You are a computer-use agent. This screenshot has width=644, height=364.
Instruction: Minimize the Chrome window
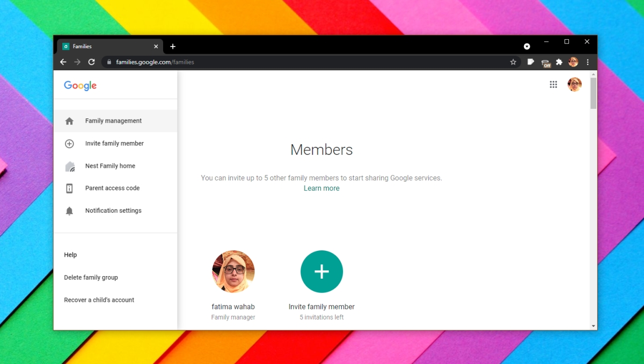(546, 42)
